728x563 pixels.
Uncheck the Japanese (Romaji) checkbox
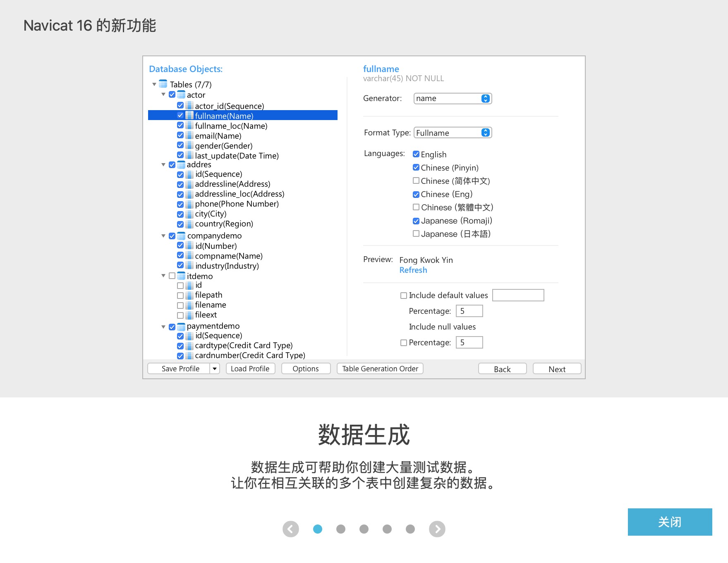coord(416,221)
